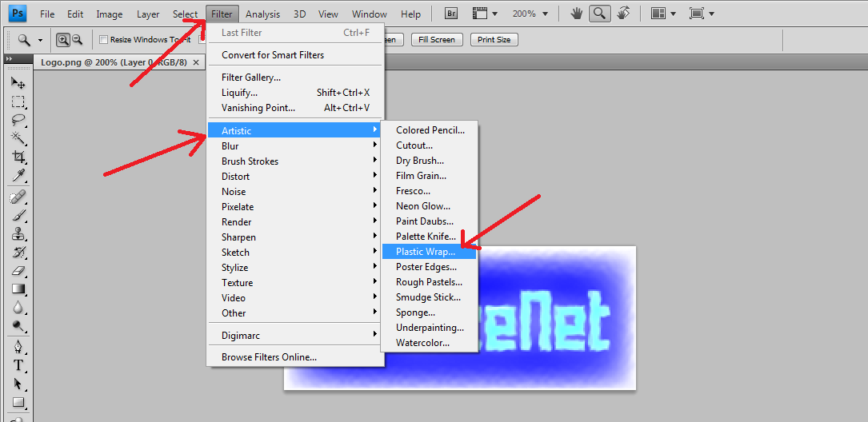Open the Digimarc submenu
868x422 pixels.
click(295, 336)
